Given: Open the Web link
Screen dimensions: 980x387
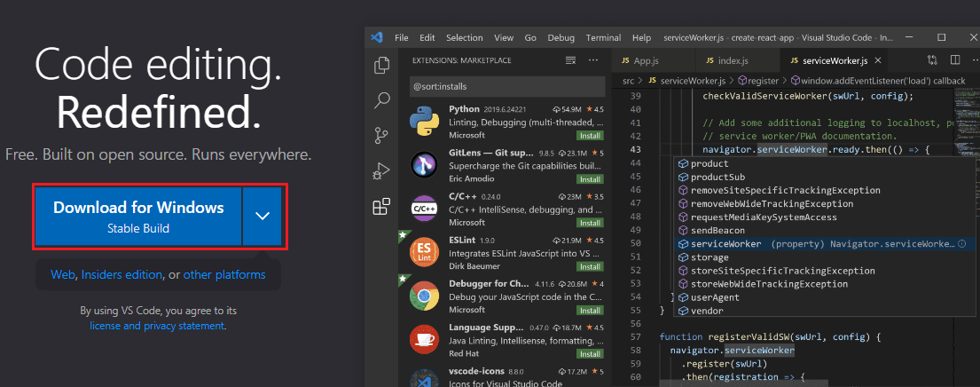Looking at the screenshot, I should pyautogui.click(x=63, y=274).
